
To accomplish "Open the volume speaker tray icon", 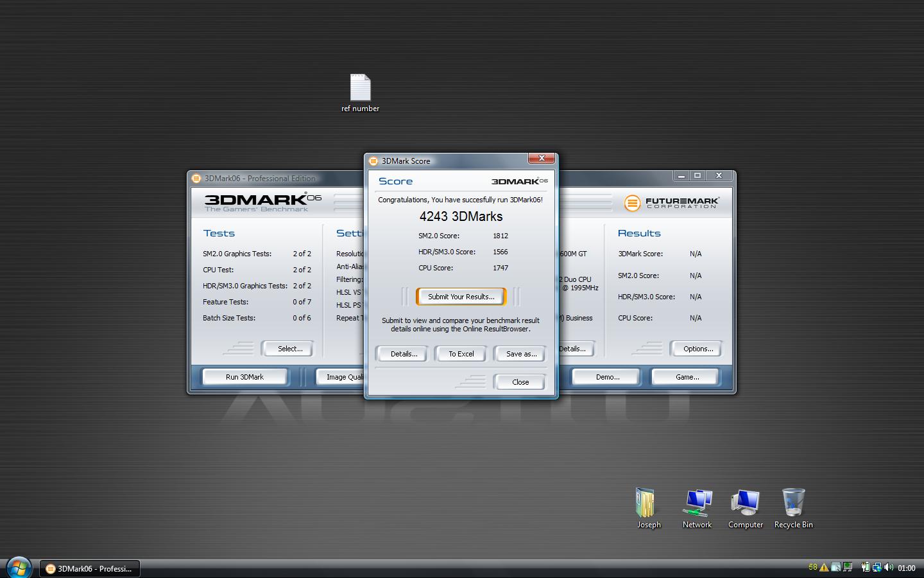I will tap(889, 568).
